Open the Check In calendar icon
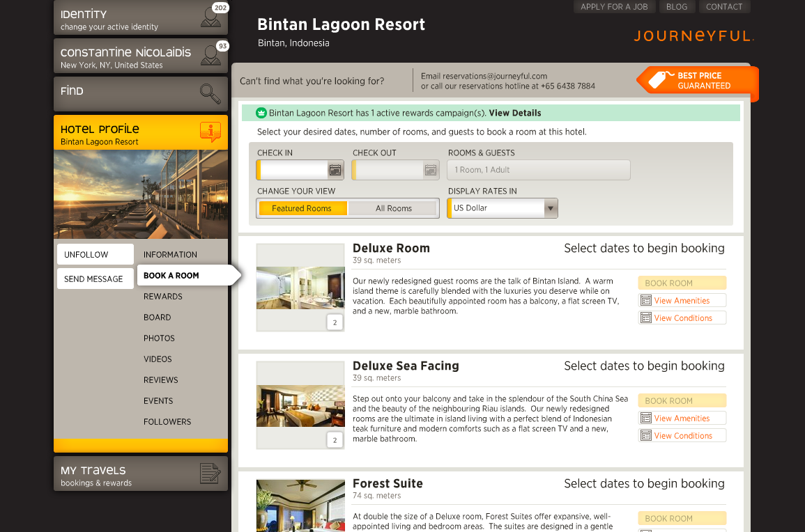This screenshot has width=805, height=532. coord(335,170)
